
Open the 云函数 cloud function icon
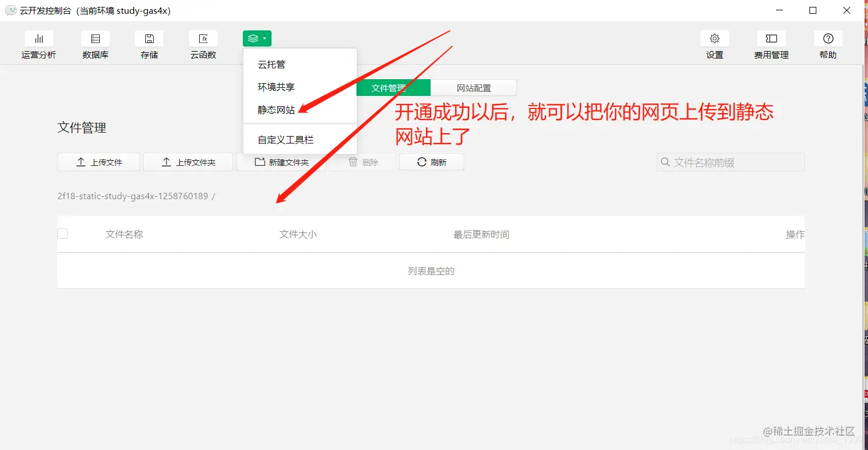[203, 38]
